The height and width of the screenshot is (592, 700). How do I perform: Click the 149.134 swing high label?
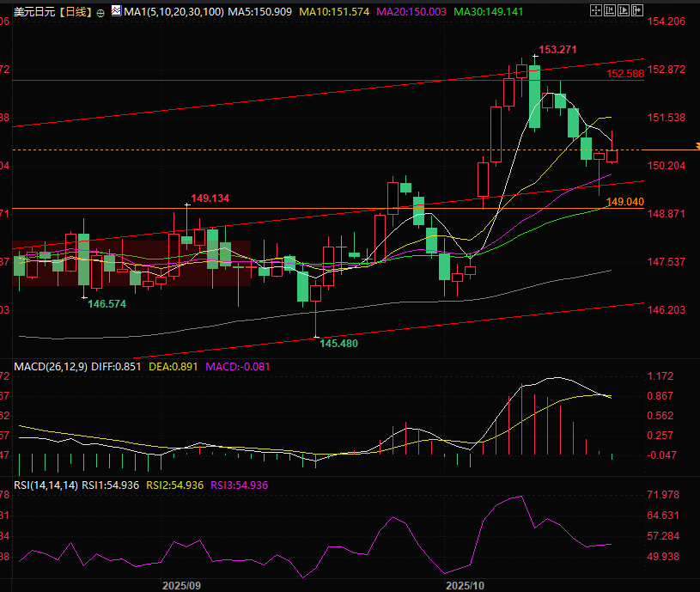[x=210, y=198]
